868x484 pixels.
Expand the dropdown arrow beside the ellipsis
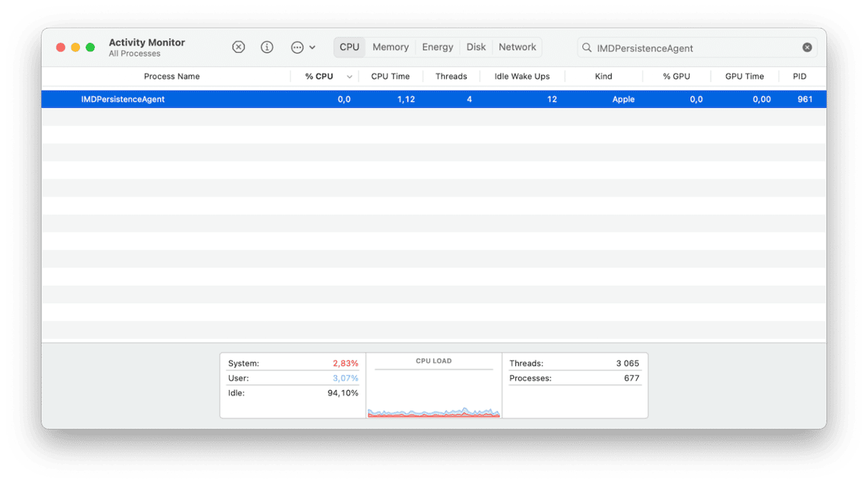click(313, 48)
